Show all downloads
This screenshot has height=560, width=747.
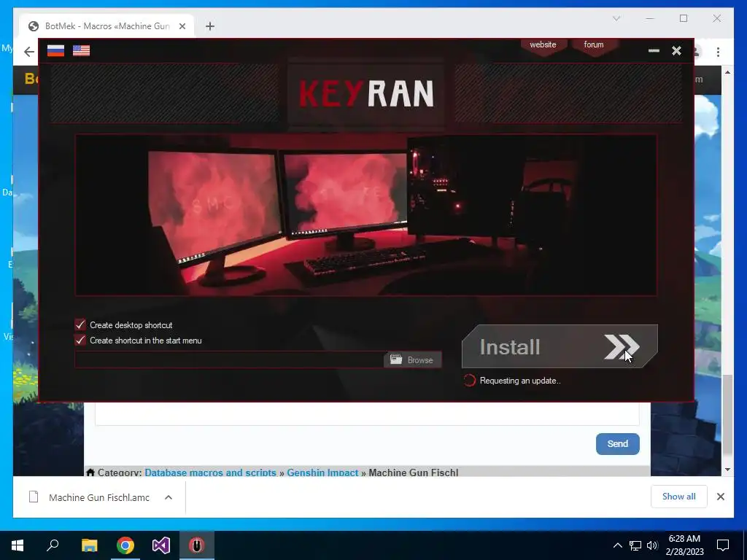(679, 497)
